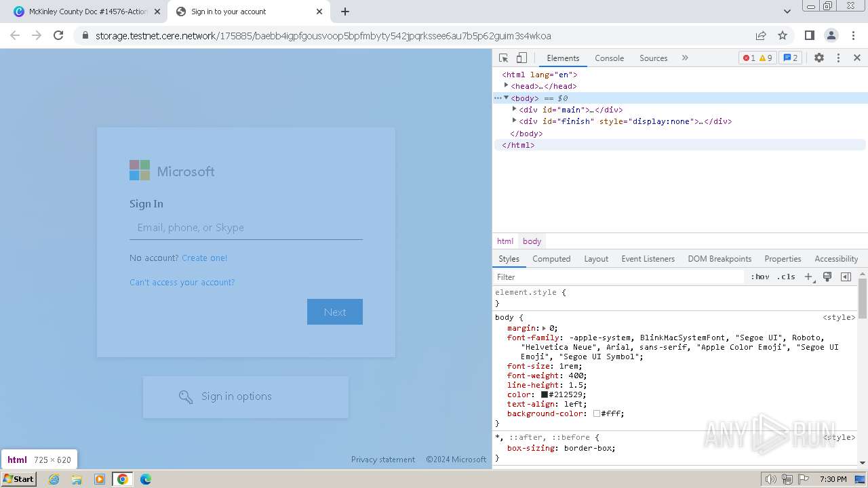Open Sign in options
The image size is (868, 488).
(245, 396)
